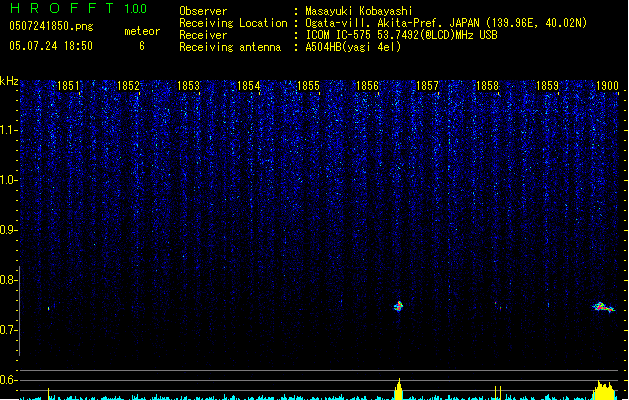Click the 0.8 kHz axis label
Screen dimensions: 629x400
[x=8, y=280]
